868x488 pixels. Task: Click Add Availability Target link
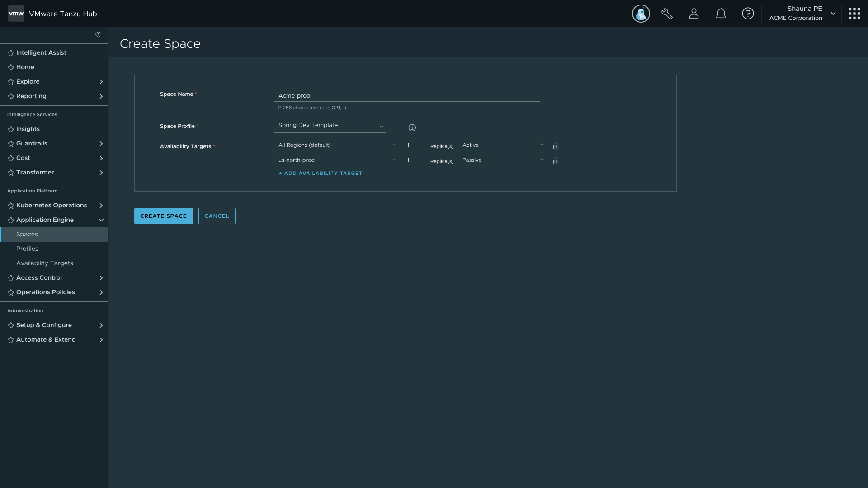(x=321, y=173)
